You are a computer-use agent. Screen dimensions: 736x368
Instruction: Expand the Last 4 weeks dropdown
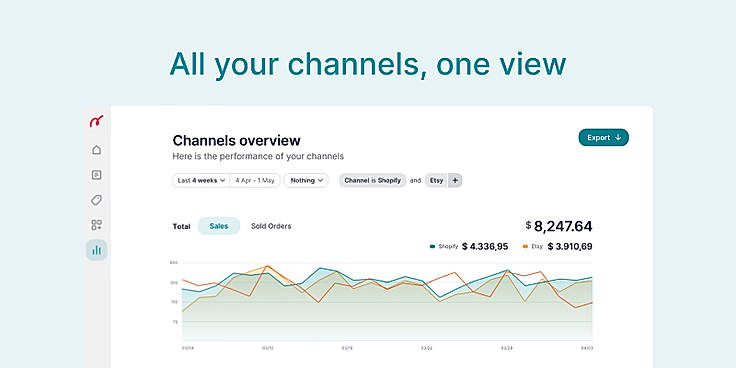coord(201,180)
